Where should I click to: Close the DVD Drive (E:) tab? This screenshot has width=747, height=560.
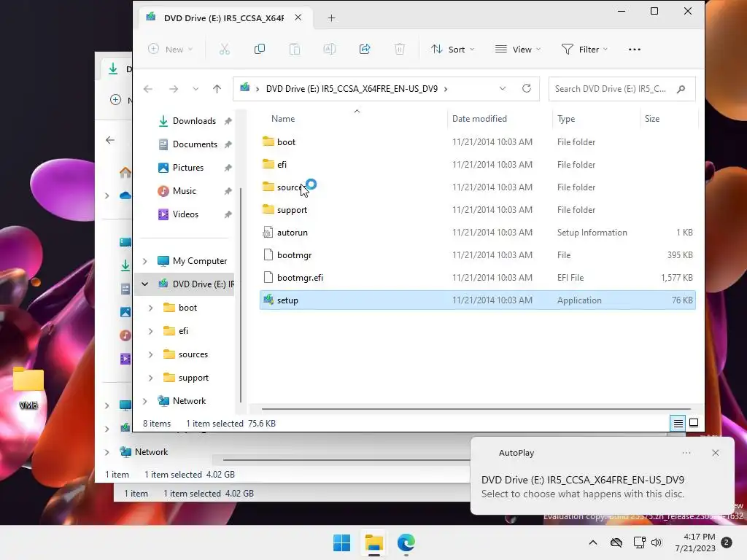pyautogui.click(x=298, y=17)
